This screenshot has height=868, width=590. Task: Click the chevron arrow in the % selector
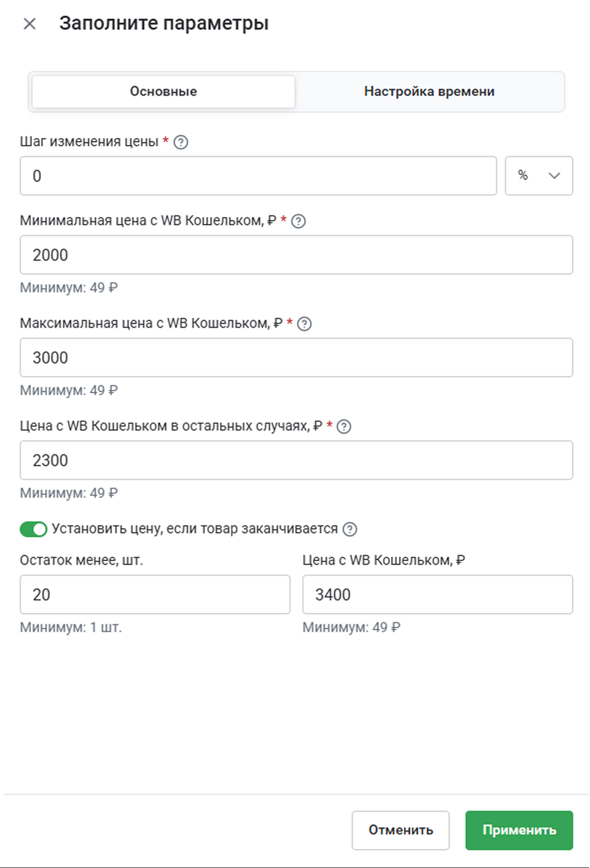(x=554, y=176)
